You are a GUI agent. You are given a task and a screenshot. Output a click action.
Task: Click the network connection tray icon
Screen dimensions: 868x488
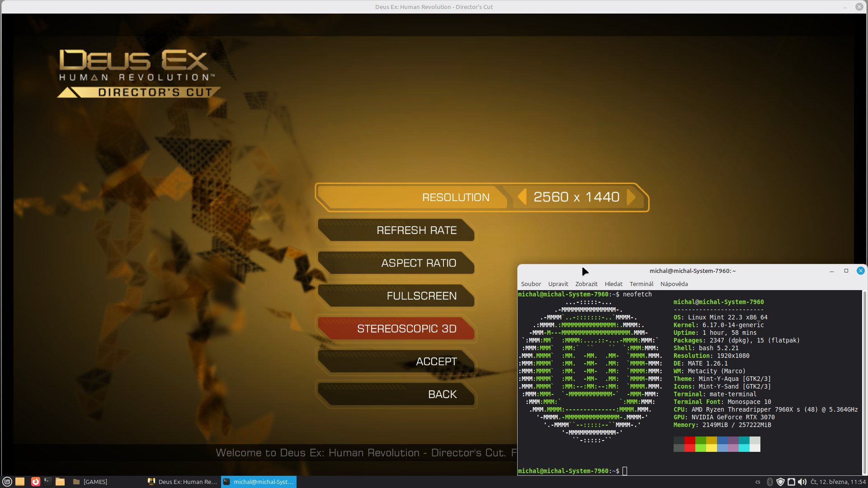tap(791, 482)
